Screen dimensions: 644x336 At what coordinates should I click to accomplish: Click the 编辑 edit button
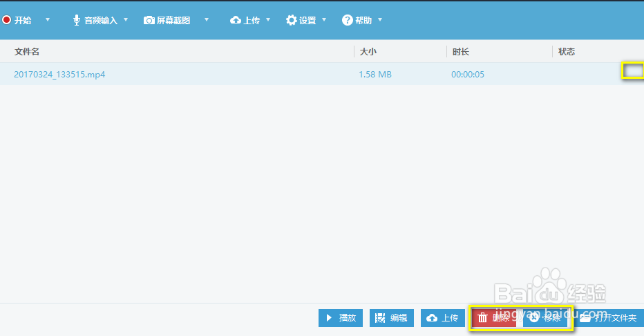[391, 318]
